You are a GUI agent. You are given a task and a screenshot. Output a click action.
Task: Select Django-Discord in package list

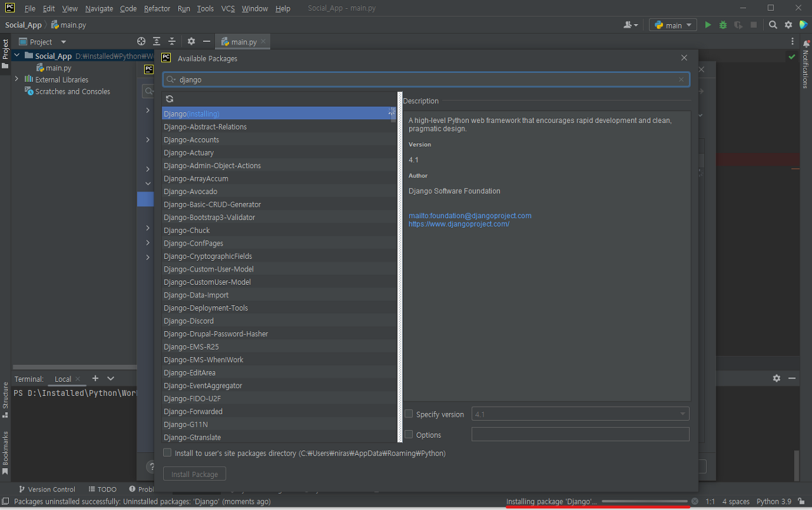tap(278, 320)
